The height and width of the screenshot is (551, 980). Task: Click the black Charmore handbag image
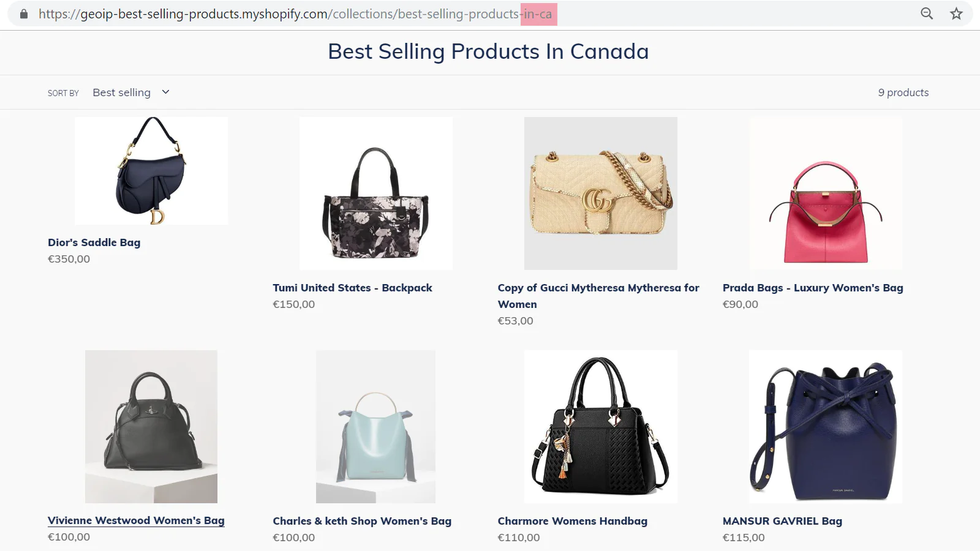(601, 427)
